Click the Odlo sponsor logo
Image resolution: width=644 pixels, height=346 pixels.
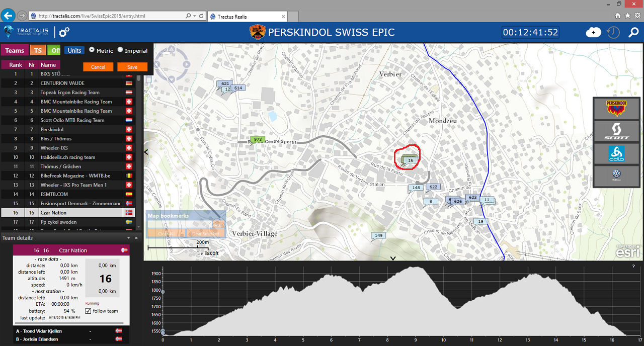pos(616,153)
